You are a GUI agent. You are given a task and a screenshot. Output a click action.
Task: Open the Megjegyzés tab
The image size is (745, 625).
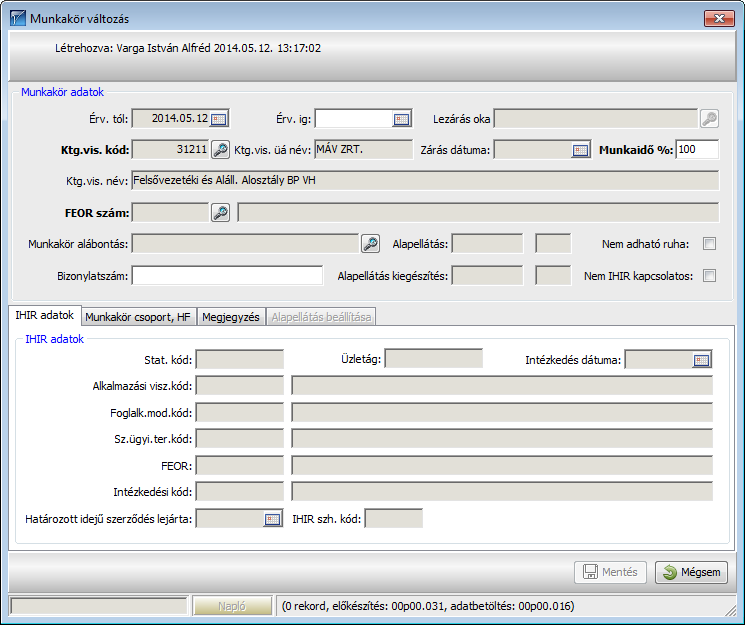(x=231, y=317)
